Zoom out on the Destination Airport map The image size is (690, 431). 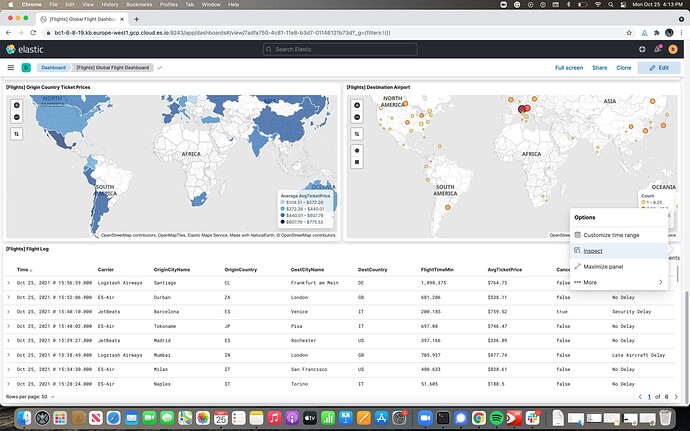[357, 117]
